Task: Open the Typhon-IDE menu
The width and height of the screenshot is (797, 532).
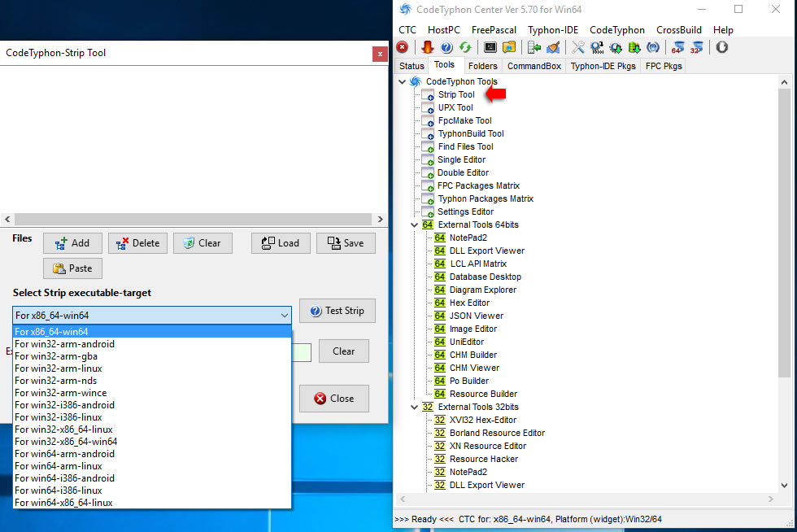Action: [553, 30]
